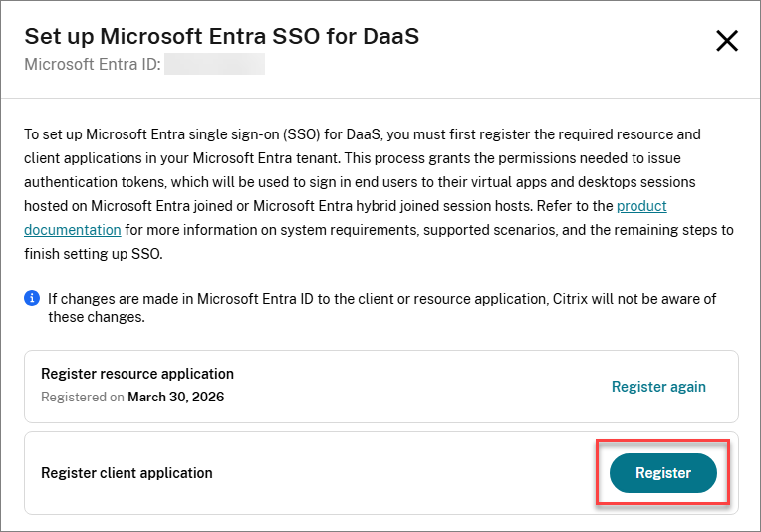Click the 'Register client application' label
Image resolution: width=761 pixels, height=532 pixels.
[127, 473]
